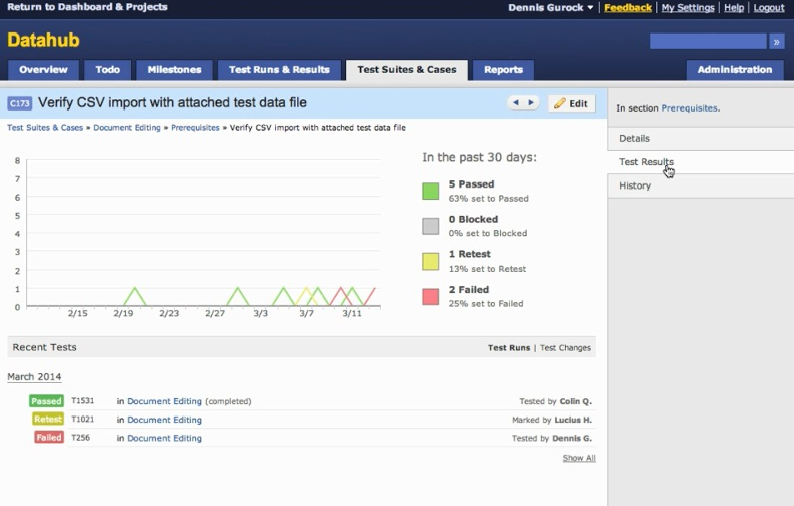Viewport: 794px width, 506px height.
Task: Click the Datahub project title
Action: pyautogui.click(x=43, y=40)
